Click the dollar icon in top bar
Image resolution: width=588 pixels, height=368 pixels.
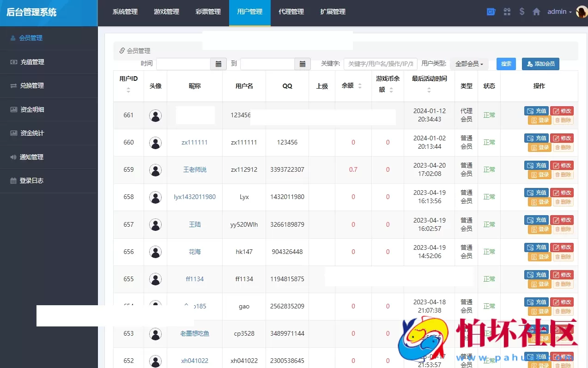point(521,11)
